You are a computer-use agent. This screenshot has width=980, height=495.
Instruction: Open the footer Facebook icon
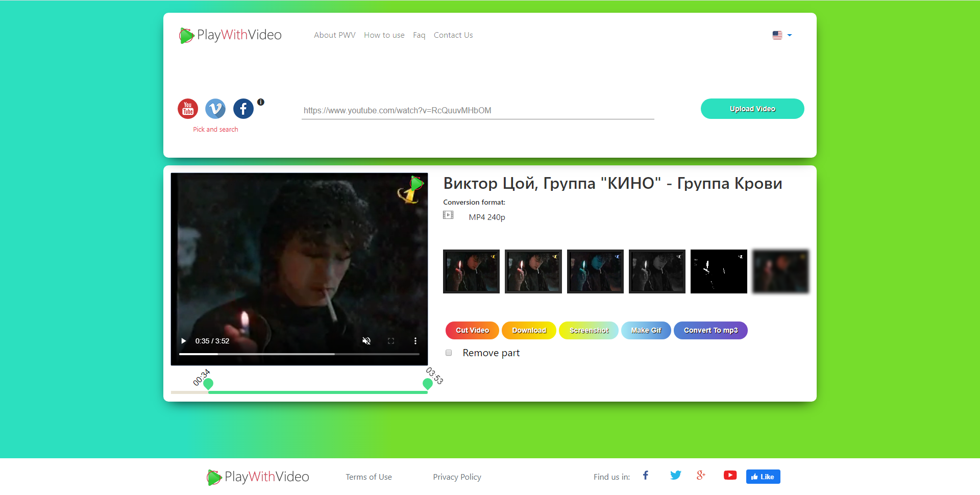click(646, 475)
